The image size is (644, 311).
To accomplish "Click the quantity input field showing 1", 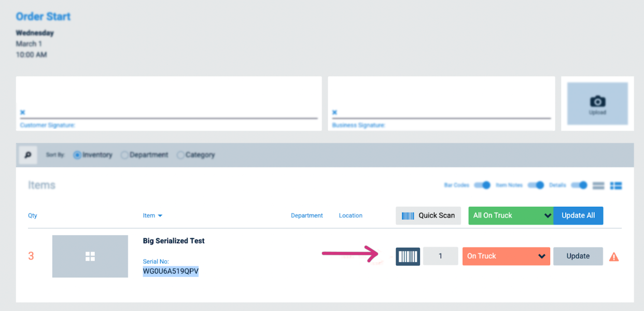I will (x=440, y=256).
